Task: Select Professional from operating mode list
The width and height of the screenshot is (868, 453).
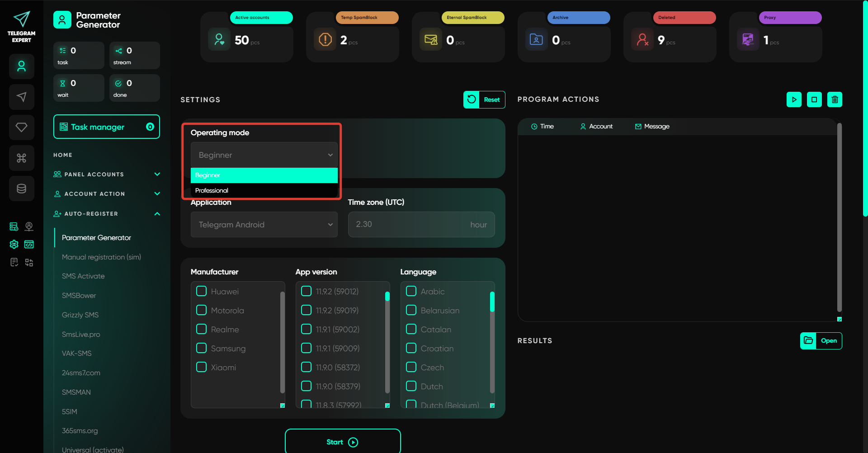Action: (264, 190)
